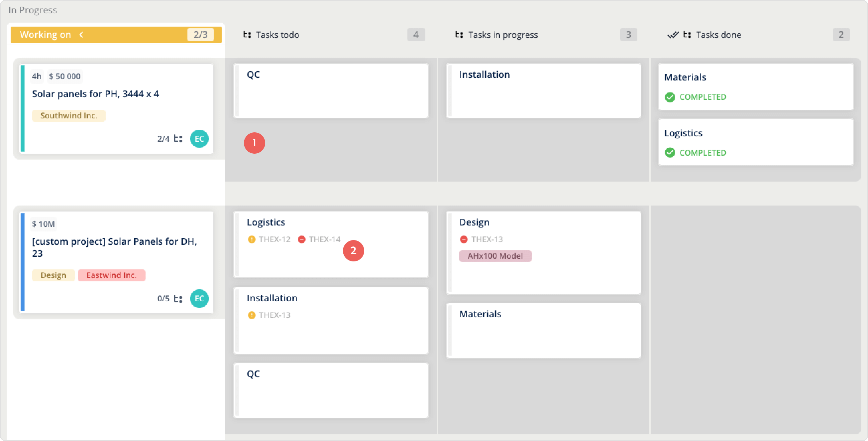Click the subtask icon beside Tasks todo

247,35
